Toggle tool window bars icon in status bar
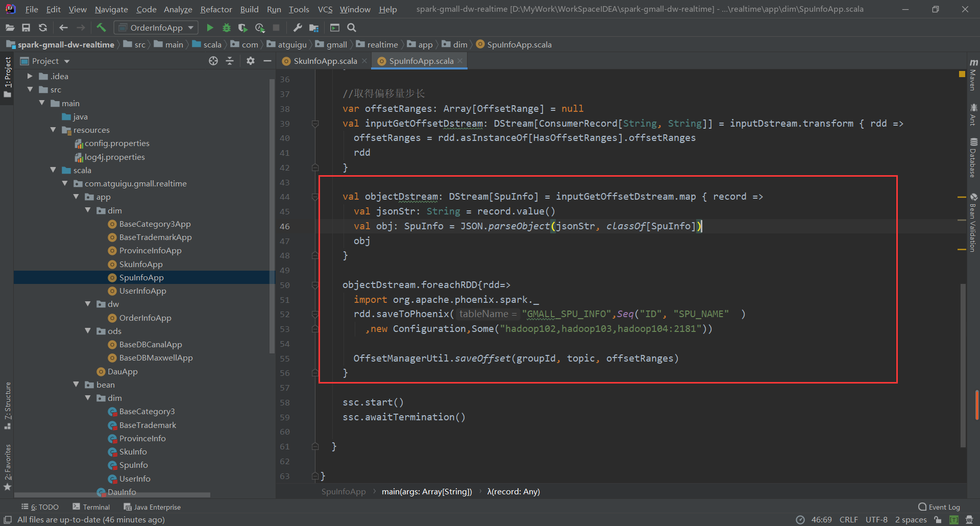Viewport: 980px width, 526px height. click(x=8, y=519)
